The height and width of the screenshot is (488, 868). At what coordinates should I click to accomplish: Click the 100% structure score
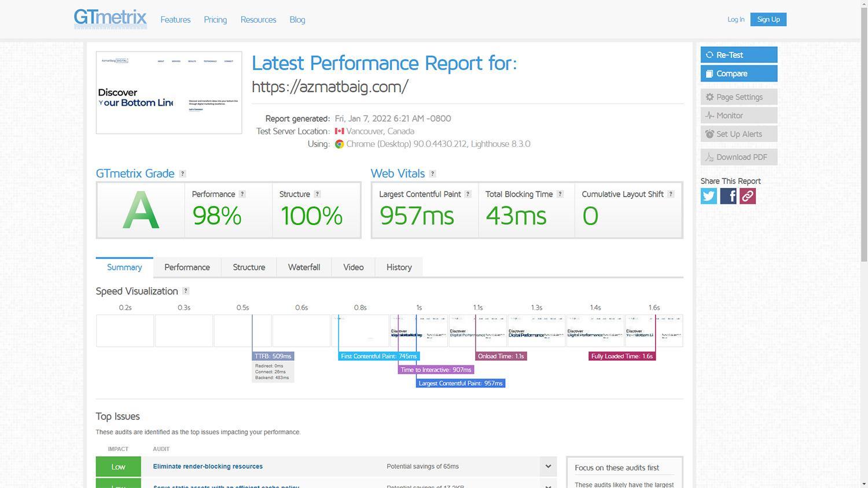[311, 216]
